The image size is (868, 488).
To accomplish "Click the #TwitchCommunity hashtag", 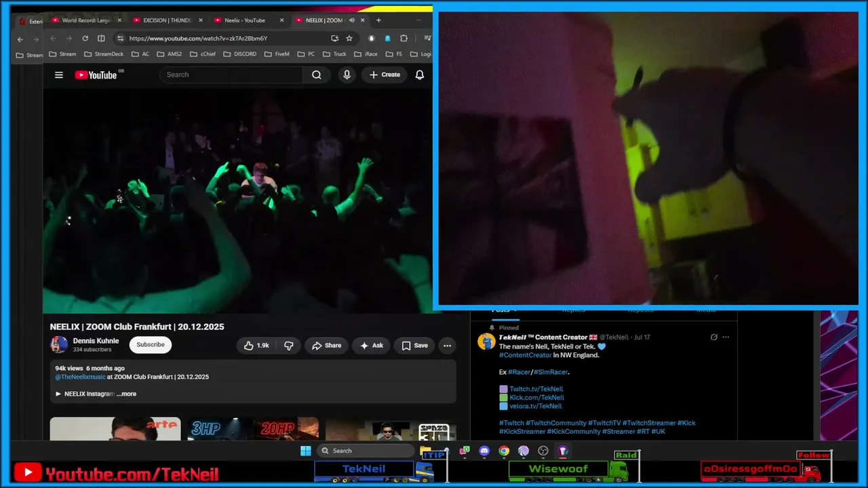I will point(556,423).
